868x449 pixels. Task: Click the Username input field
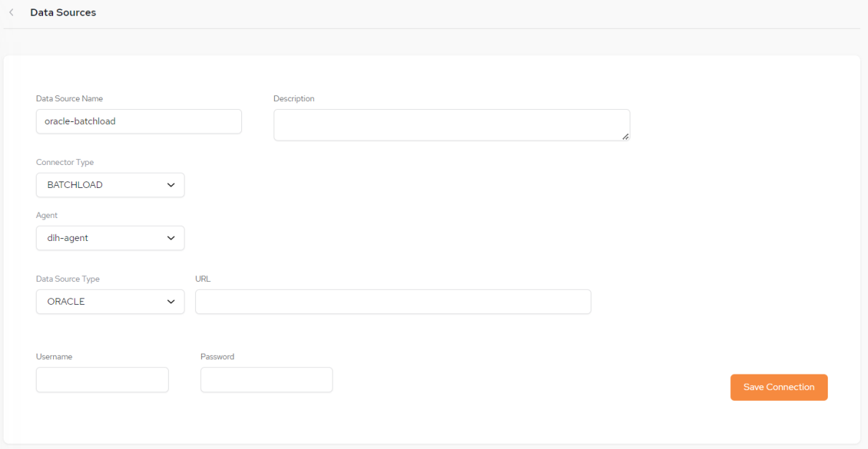102,380
